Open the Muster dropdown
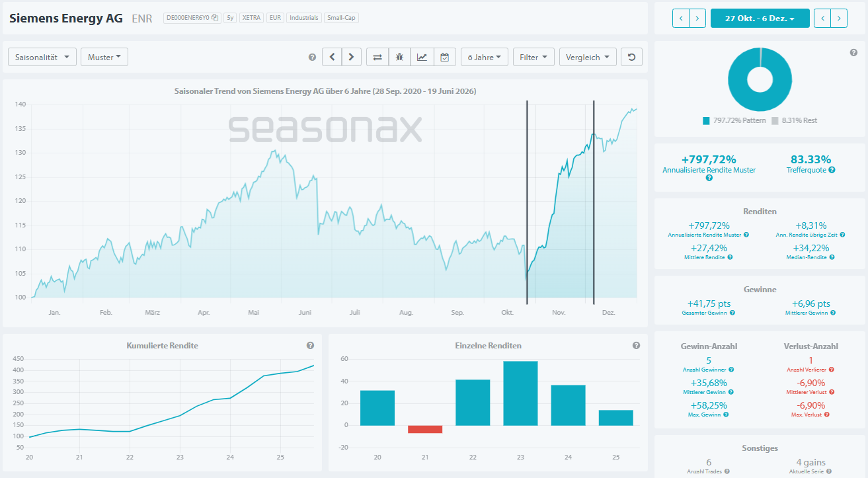 coord(104,57)
